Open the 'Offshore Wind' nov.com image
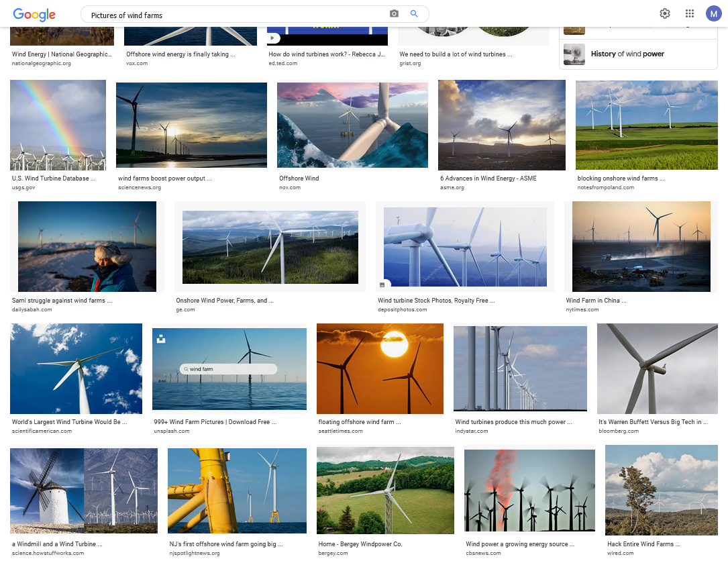 pos(352,125)
